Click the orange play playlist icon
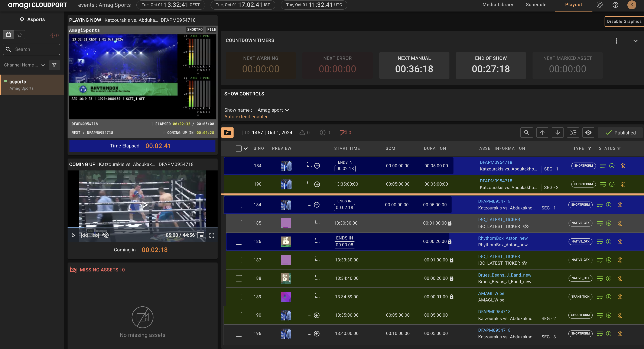The width and height of the screenshot is (644, 349). [227, 133]
